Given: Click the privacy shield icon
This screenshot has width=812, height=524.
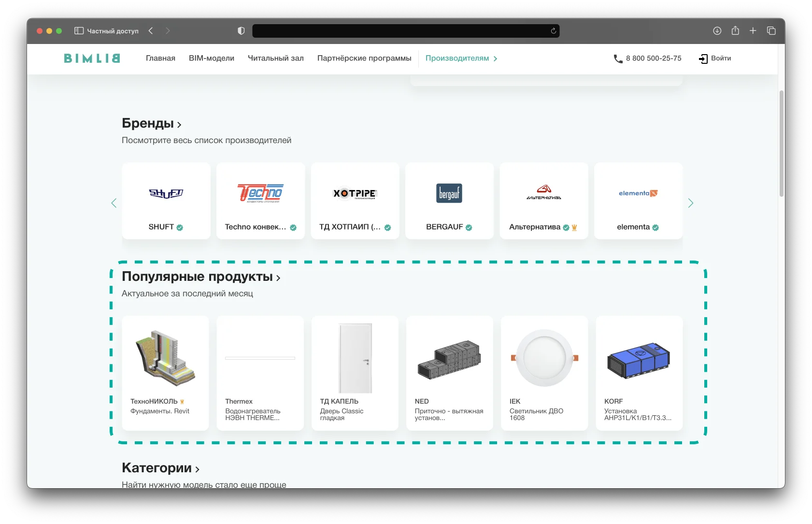Looking at the screenshot, I should (x=241, y=30).
